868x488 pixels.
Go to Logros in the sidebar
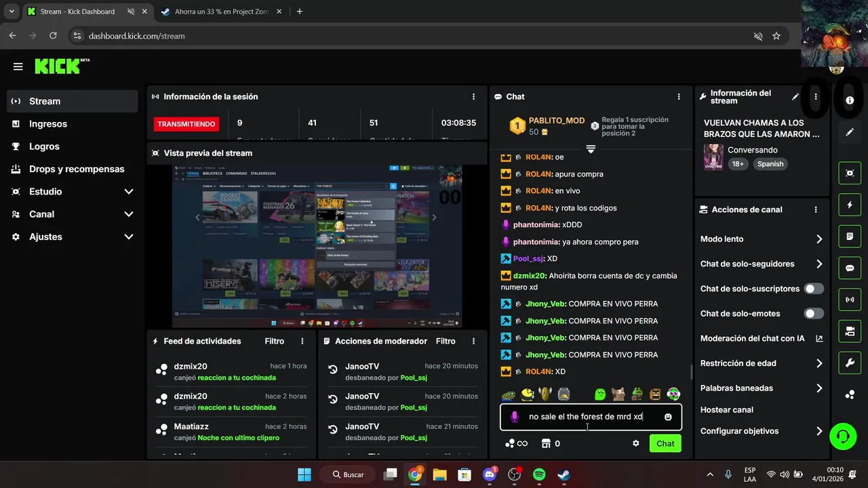(73, 146)
